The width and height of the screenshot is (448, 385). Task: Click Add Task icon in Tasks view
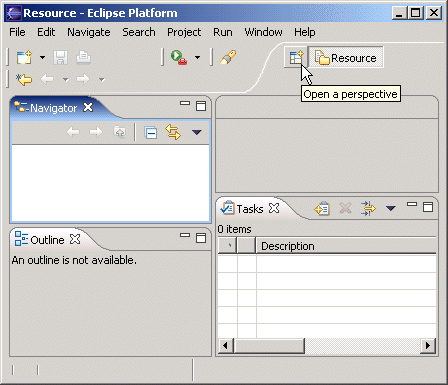tap(322, 209)
